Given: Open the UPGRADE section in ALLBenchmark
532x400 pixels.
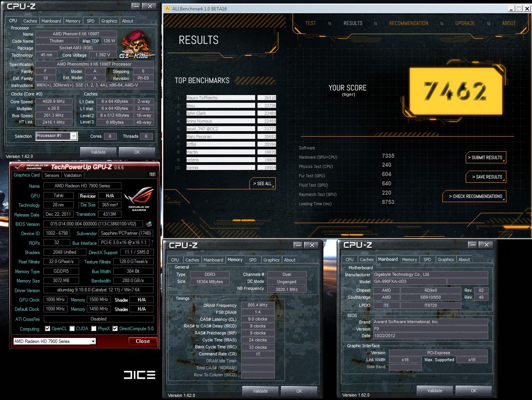Looking at the screenshot, I should pyautogui.click(x=465, y=23).
